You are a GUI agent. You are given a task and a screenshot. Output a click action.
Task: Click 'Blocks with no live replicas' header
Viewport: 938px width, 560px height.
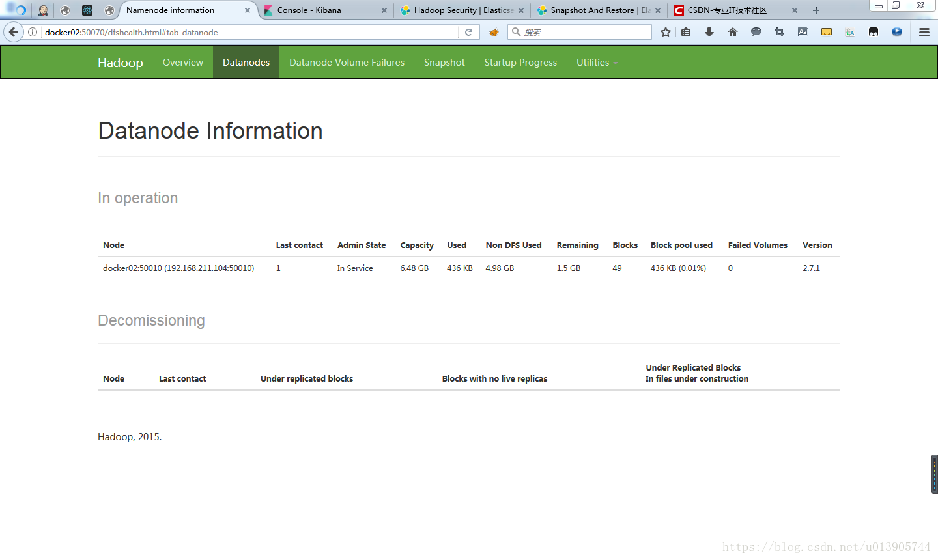coord(494,379)
